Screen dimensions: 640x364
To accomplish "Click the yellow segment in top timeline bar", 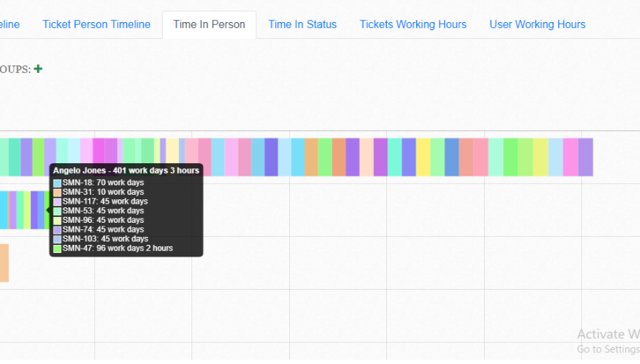I will [424, 157].
